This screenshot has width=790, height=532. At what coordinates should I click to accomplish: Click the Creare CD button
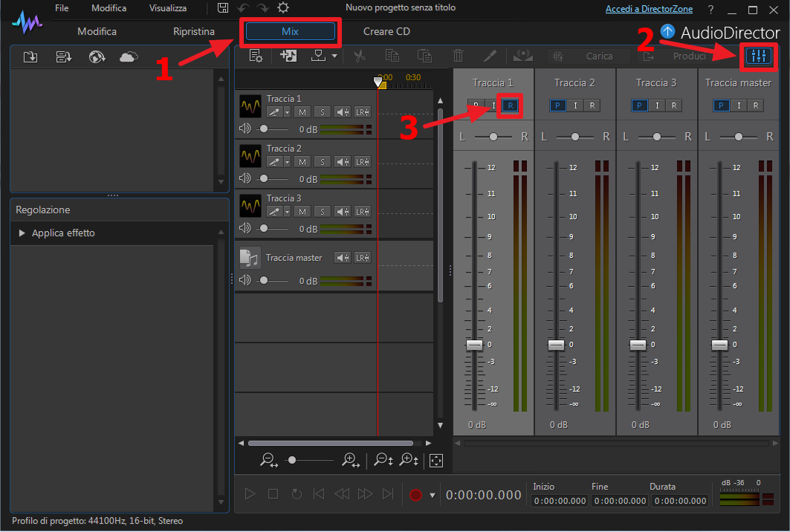tap(386, 31)
